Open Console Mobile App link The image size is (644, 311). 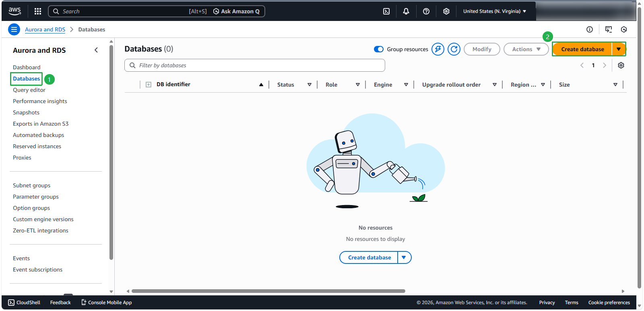coord(107,303)
